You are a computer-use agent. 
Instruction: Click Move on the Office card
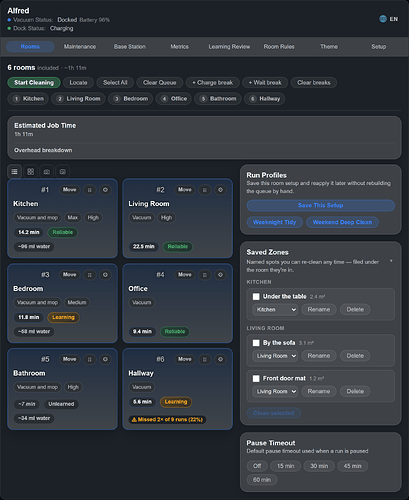coord(185,275)
